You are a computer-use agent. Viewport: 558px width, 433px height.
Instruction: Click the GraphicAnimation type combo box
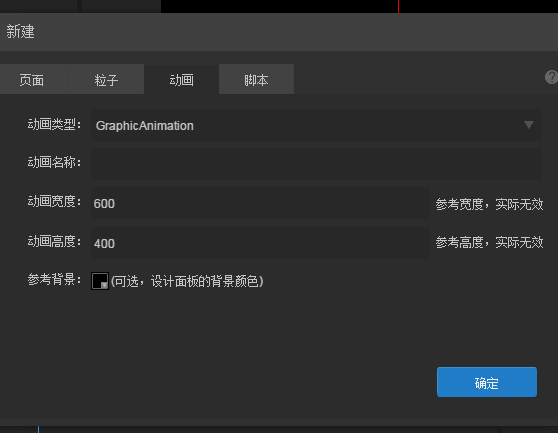point(316,125)
